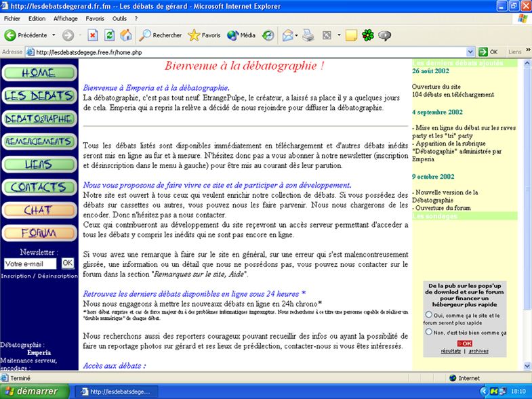Submit the poll with red OK button
532x399 pixels.
(464, 343)
